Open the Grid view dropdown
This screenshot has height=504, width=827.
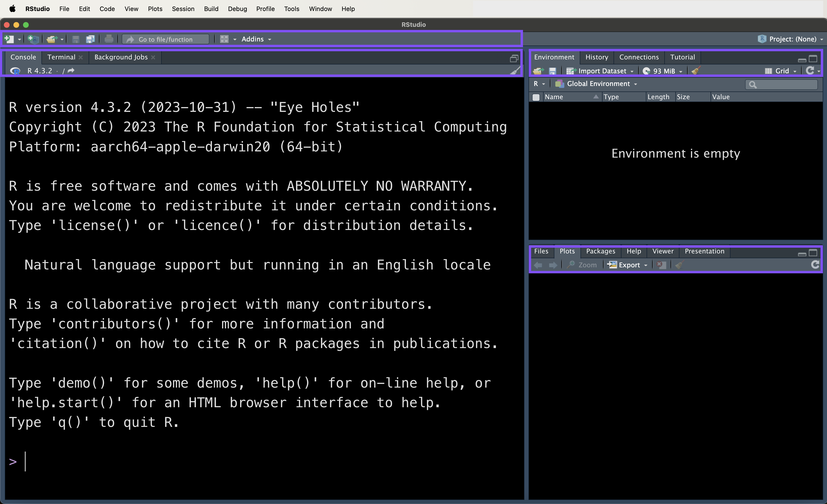point(781,71)
